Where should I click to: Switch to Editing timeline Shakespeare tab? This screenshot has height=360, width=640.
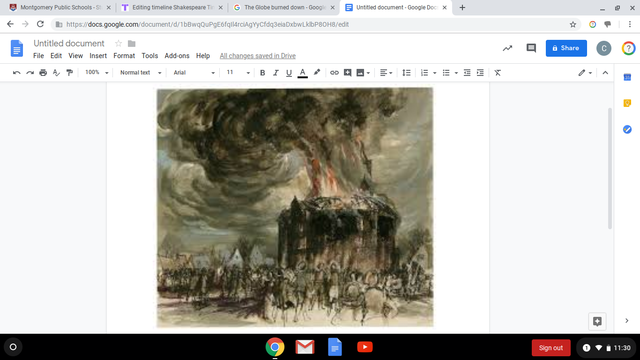click(x=171, y=7)
